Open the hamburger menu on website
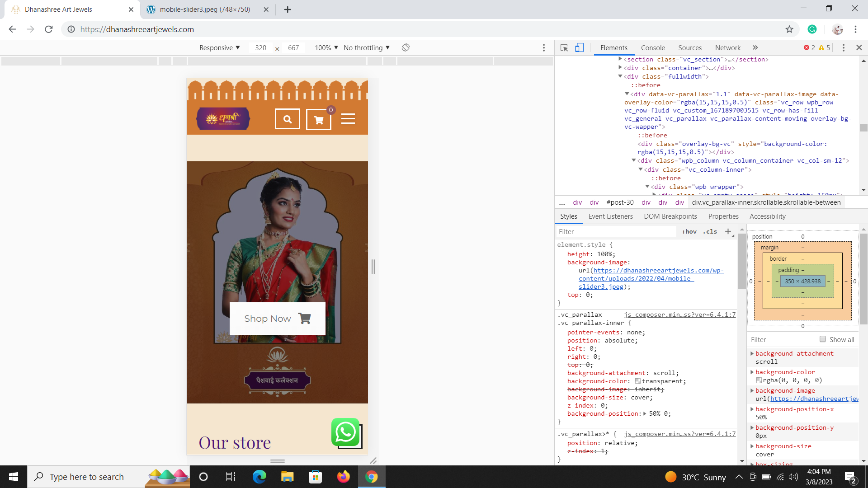The image size is (868, 488). pyautogui.click(x=348, y=119)
